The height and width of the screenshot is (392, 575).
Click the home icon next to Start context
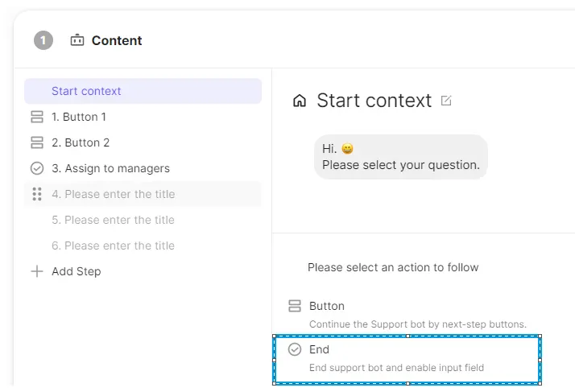pyautogui.click(x=300, y=101)
